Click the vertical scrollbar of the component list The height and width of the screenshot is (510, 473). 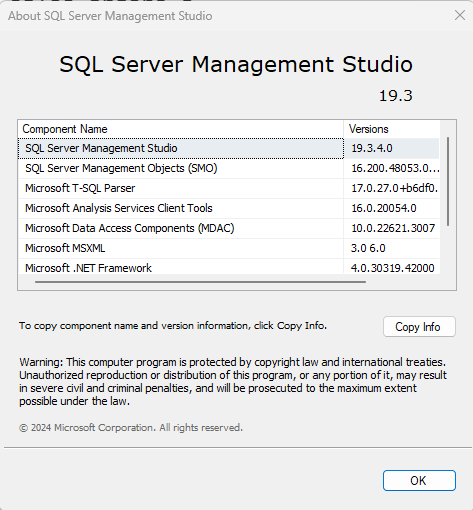click(448, 182)
